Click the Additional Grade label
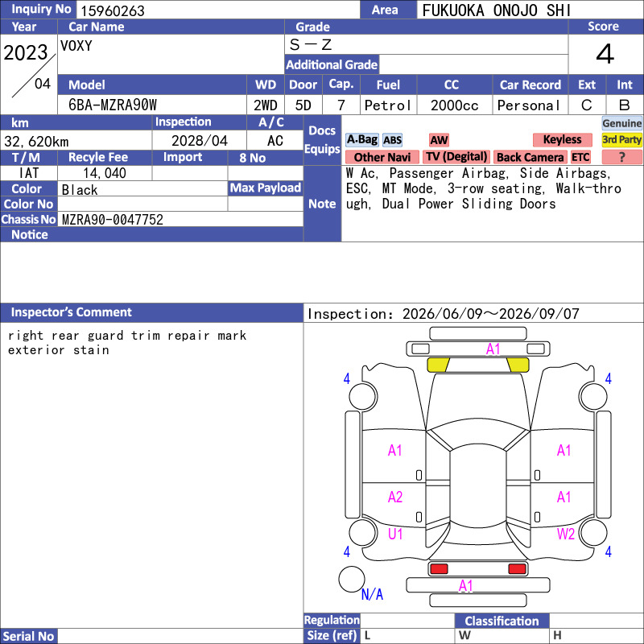The height and width of the screenshot is (644, 644). point(332,64)
